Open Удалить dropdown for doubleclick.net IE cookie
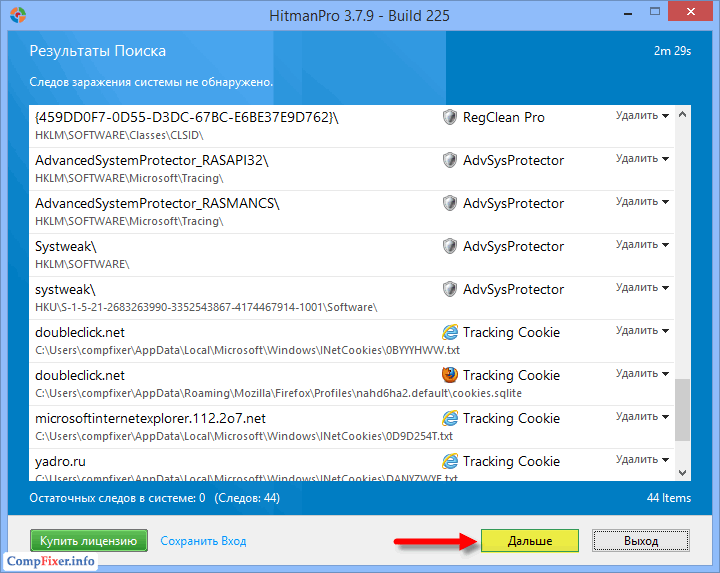 point(642,331)
